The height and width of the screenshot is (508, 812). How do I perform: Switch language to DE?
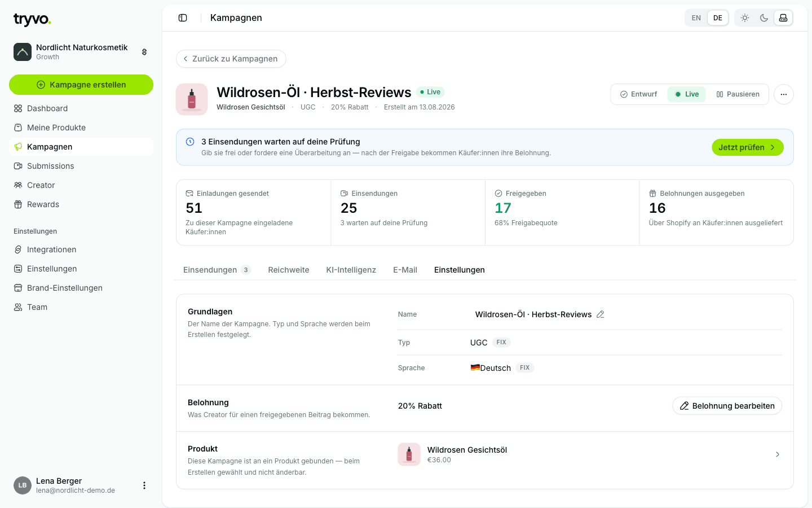click(718, 18)
